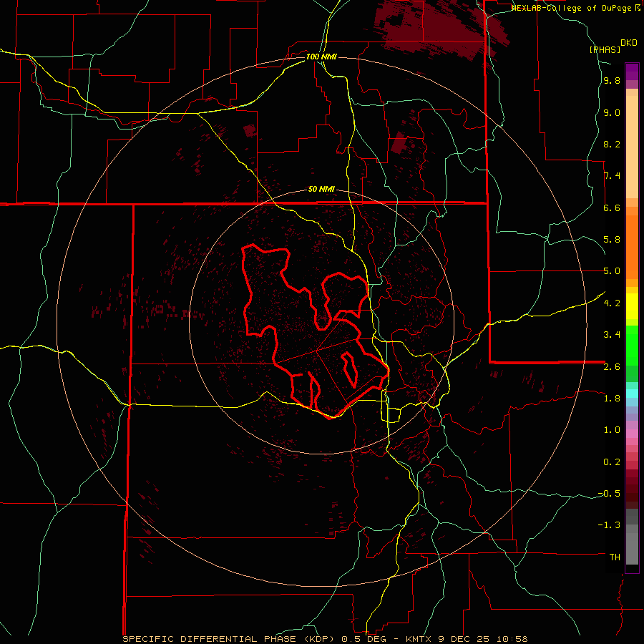Click the 50 NMI range ring label
Screen dimensions: 644x644
coord(321,190)
